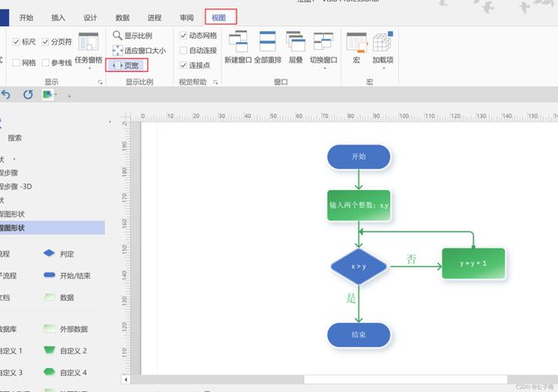Viewport: 558px width, 392px height.
Task: Select the Start/End (开始/结束) shape stencil
Action: 49,275
